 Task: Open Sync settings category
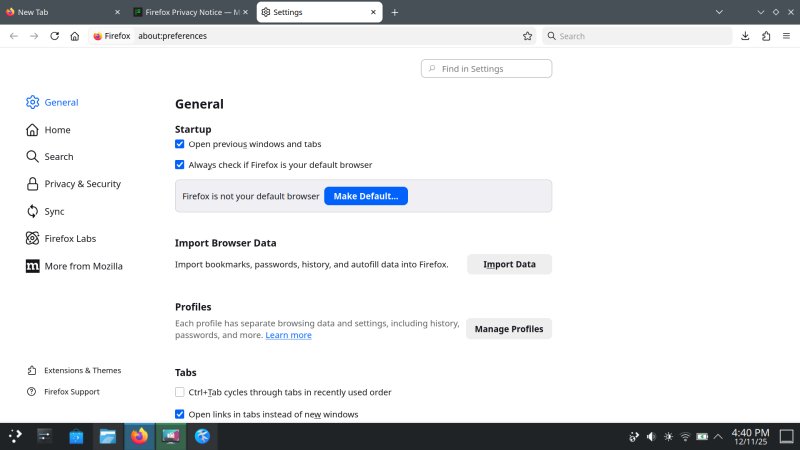pos(45,211)
